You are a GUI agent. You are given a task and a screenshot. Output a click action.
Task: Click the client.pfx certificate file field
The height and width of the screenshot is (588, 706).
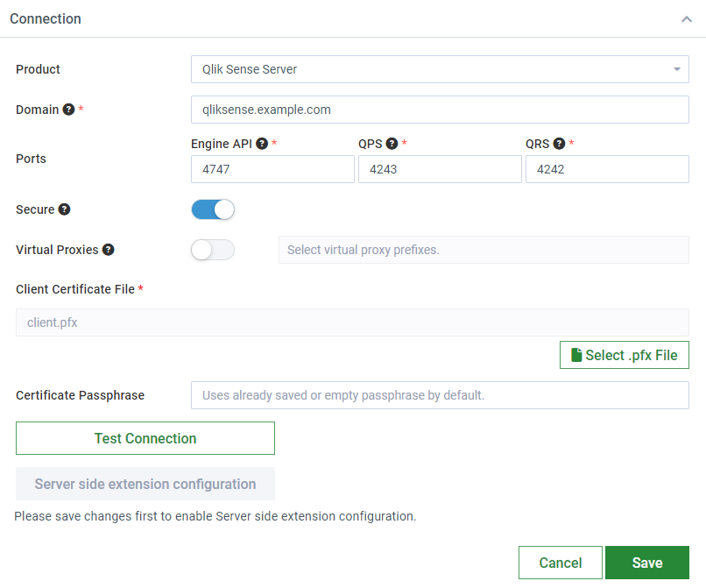coord(352,322)
